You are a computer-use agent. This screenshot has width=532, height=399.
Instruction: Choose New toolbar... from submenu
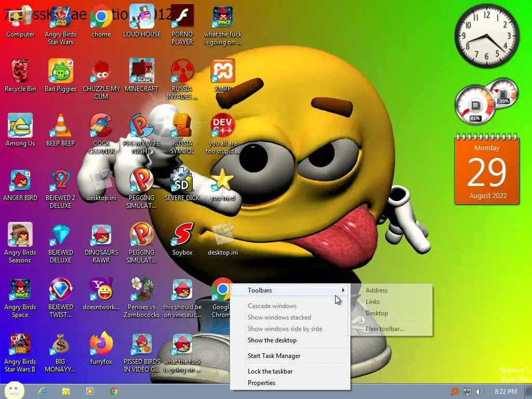point(392,329)
